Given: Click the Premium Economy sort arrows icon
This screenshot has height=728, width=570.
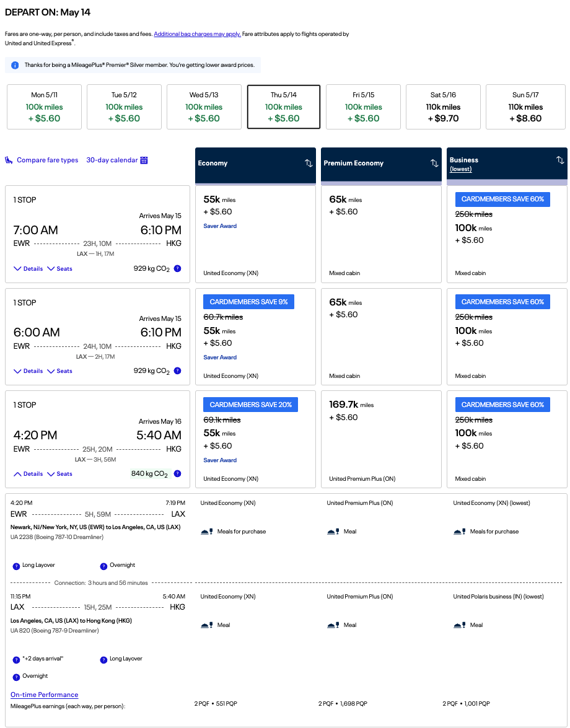Looking at the screenshot, I should coord(434,163).
